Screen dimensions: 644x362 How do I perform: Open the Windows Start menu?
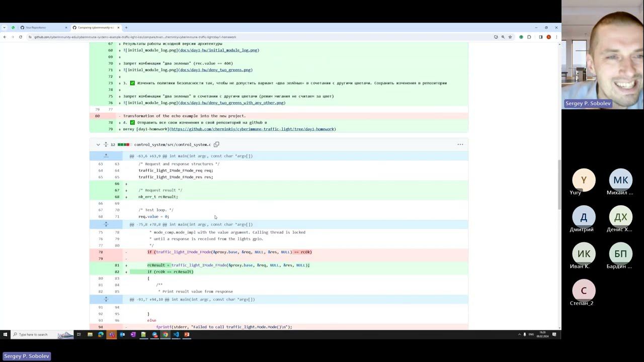pyautogui.click(x=5, y=334)
